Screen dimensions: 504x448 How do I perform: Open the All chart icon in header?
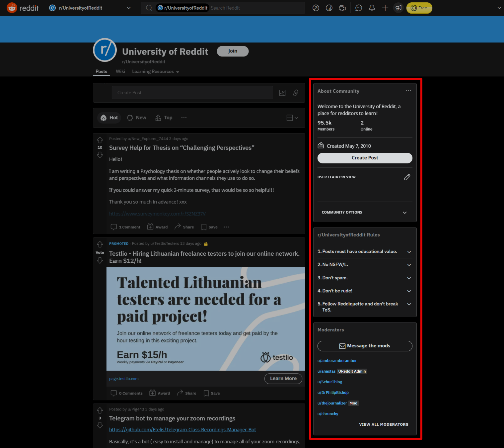329,8
